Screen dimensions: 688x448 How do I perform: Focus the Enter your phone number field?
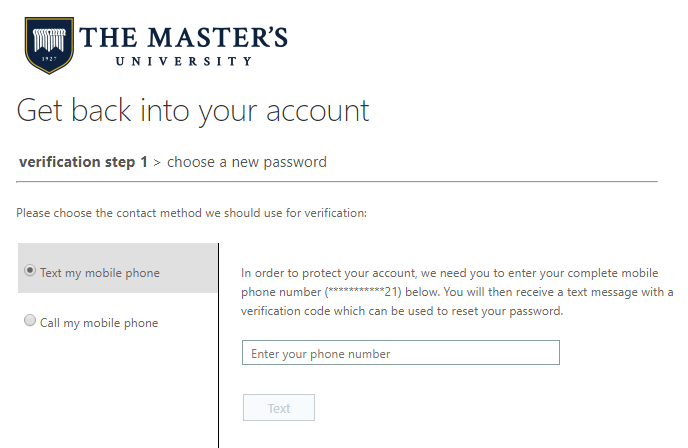click(x=401, y=352)
